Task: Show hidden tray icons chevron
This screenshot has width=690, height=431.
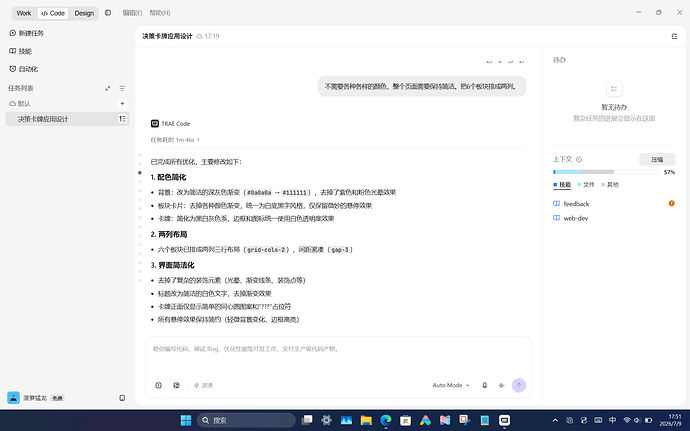Action: (555, 420)
